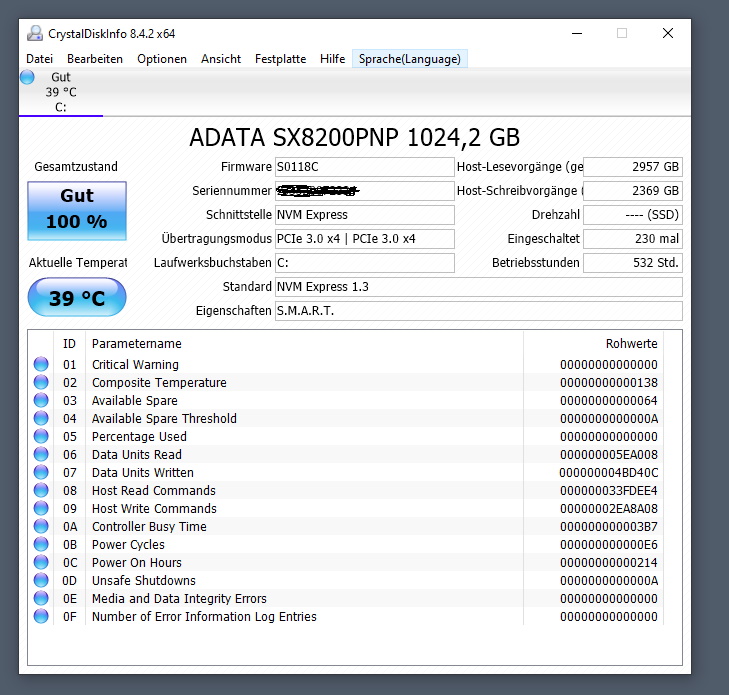Click the status orb for Power On Hours
Screen dimensions: 729x695
41,562
